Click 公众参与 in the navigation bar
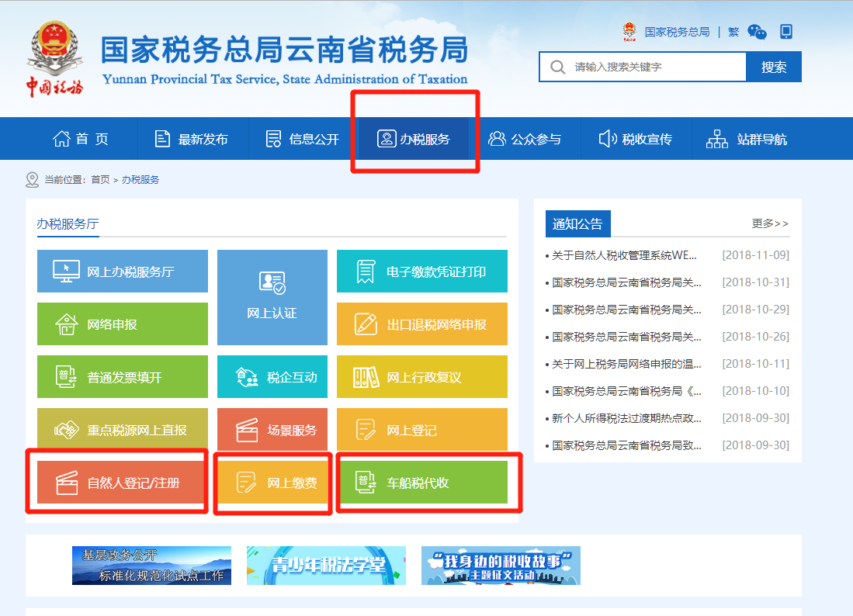Viewport: 853px width, 616px height. pyautogui.click(x=525, y=139)
